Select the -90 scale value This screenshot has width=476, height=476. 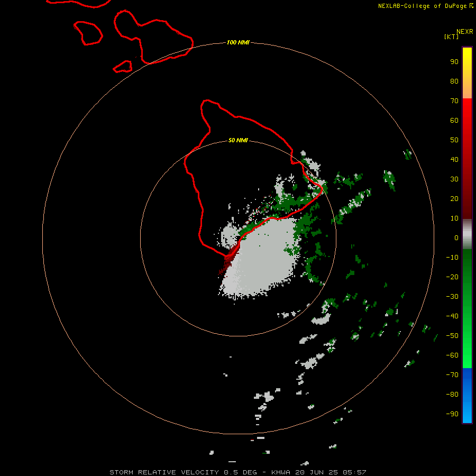pyautogui.click(x=452, y=414)
